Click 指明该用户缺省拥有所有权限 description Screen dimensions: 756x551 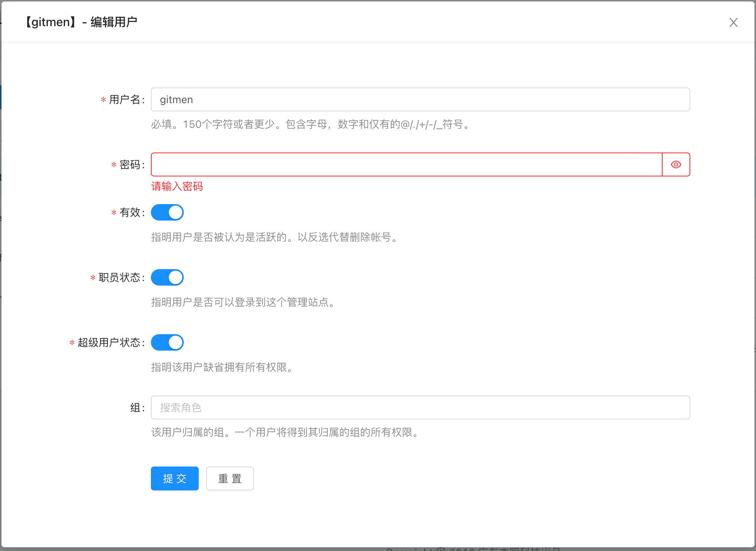pyautogui.click(x=223, y=367)
